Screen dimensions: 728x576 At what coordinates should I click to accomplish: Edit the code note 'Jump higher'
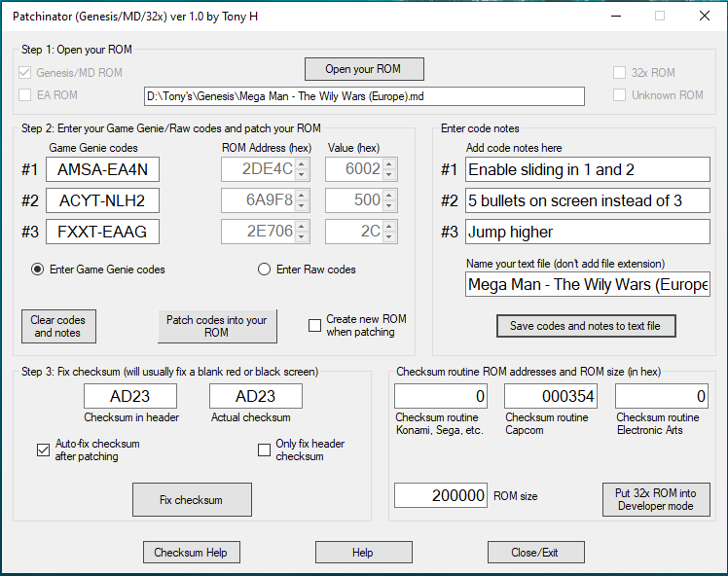click(x=587, y=232)
